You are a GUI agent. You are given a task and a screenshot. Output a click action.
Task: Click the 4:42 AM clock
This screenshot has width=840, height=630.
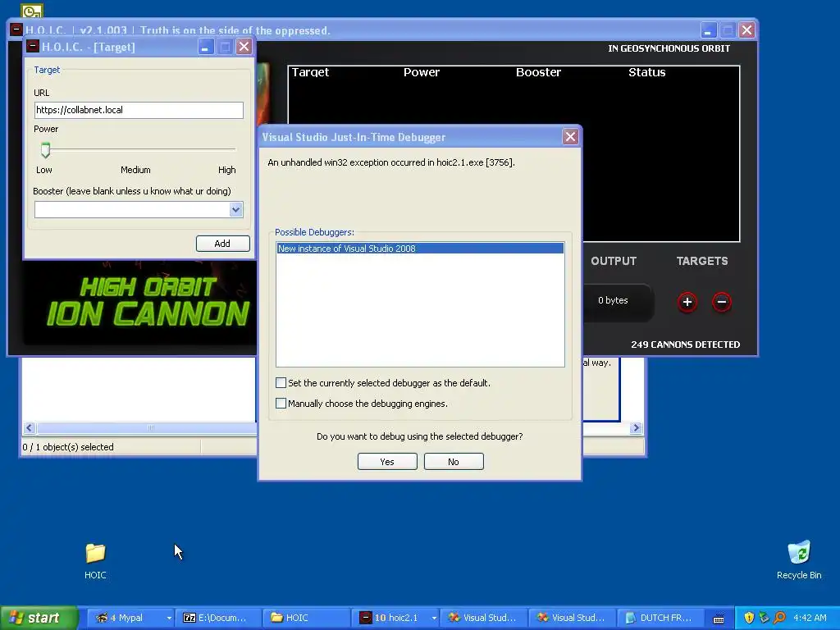[x=810, y=618]
